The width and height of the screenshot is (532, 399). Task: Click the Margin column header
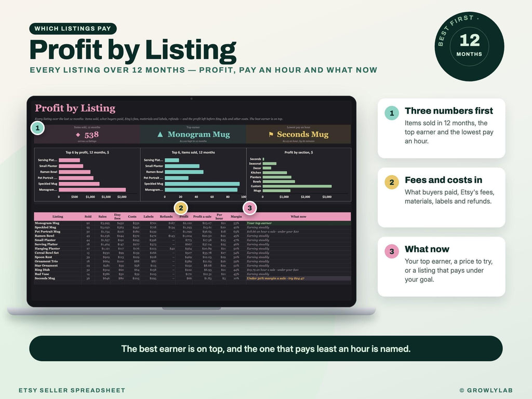click(x=236, y=217)
